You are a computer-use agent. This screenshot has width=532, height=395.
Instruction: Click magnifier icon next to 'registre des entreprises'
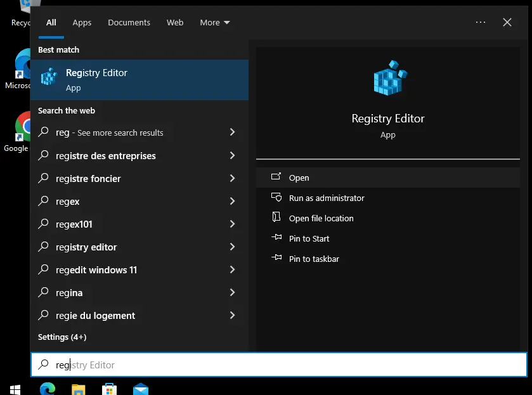pos(43,155)
